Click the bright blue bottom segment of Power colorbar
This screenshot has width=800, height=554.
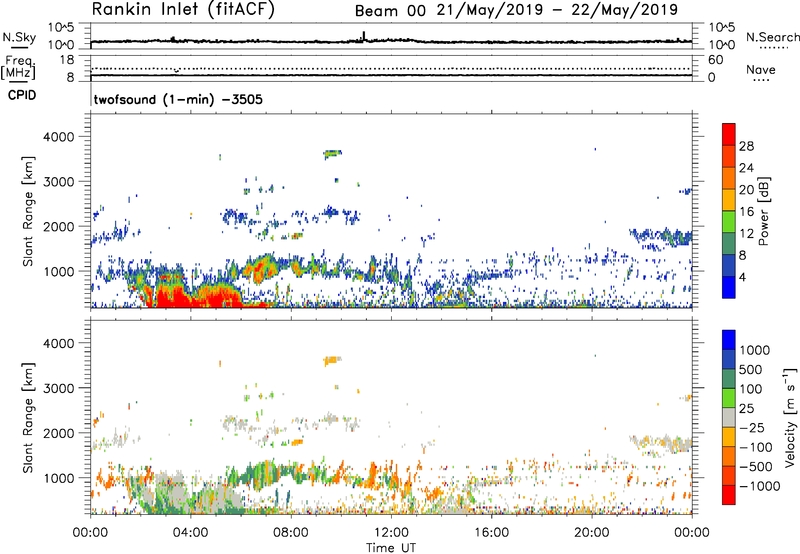click(729, 287)
